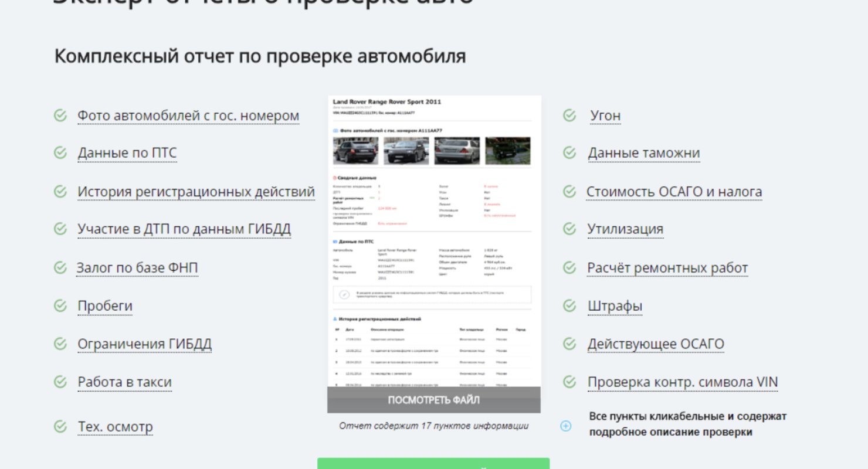The image size is (868, 469).
Task: Click 'Отчет содержит 17 пунктов информации' caption
Action: (x=433, y=426)
